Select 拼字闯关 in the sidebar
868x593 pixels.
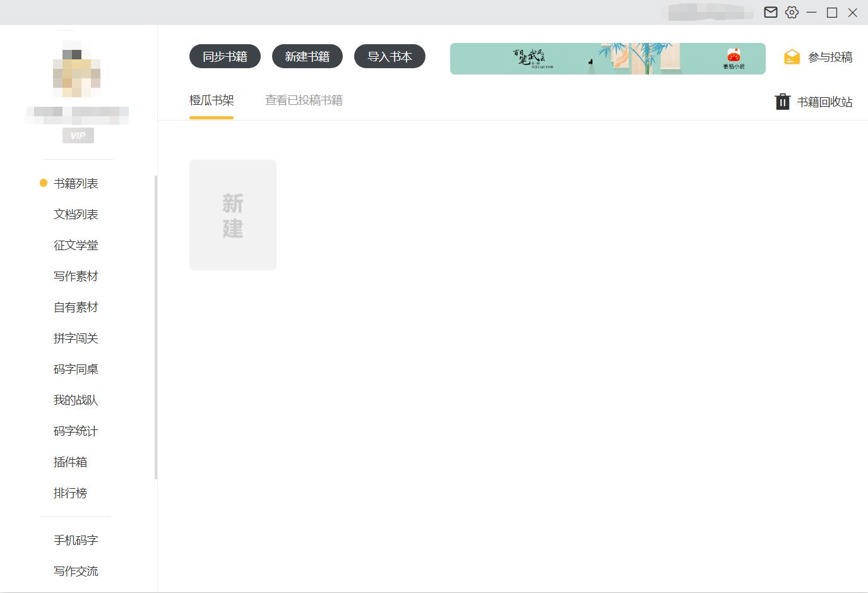pyautogui.click(x=76, y=338)
